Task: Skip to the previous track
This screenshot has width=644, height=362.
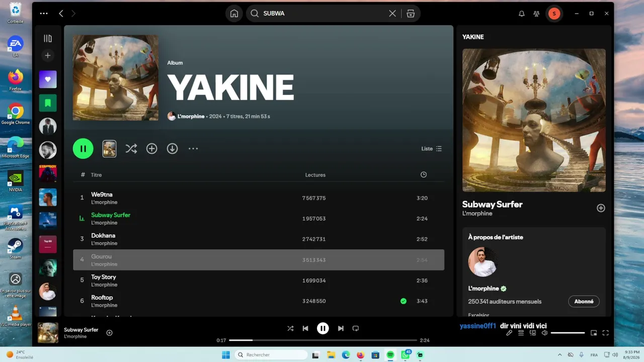Action: (305, 328)
